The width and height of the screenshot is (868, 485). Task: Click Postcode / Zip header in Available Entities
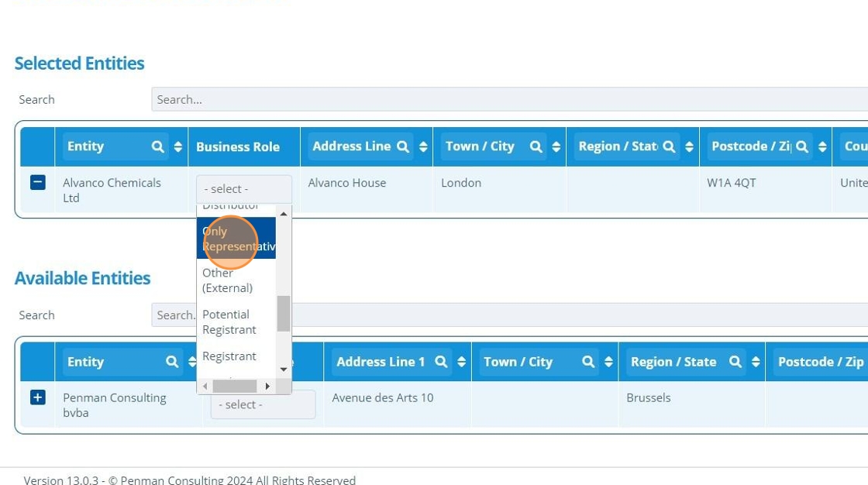[x=821, y=362]
